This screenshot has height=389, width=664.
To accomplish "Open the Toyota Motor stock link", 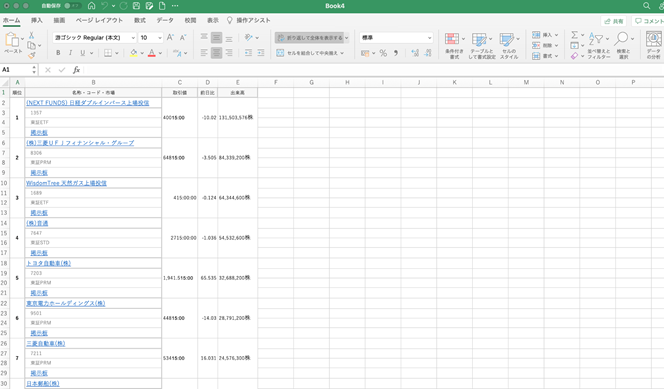I will click(x=49, y=263).
